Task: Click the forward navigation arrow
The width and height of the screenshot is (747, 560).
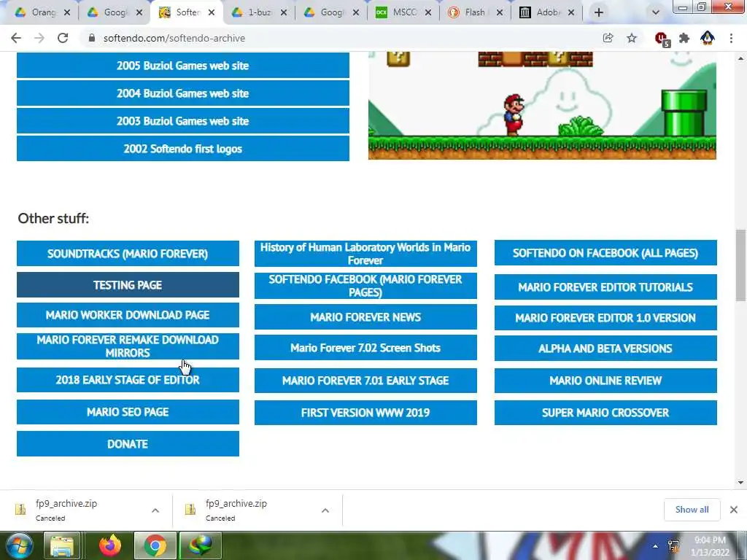Action: pos(39,38)
